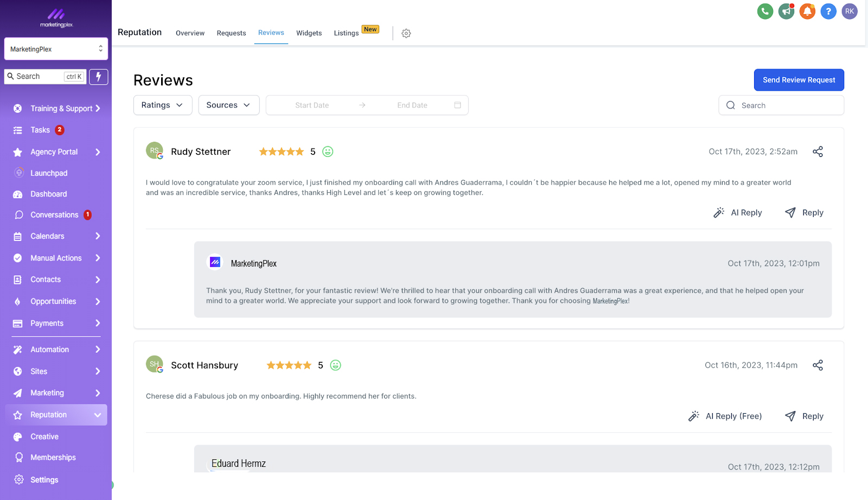Viewport: 868px width, 500px height.
Task: Open the megaphone announcements icon
Action: click(x=786, y=11)
